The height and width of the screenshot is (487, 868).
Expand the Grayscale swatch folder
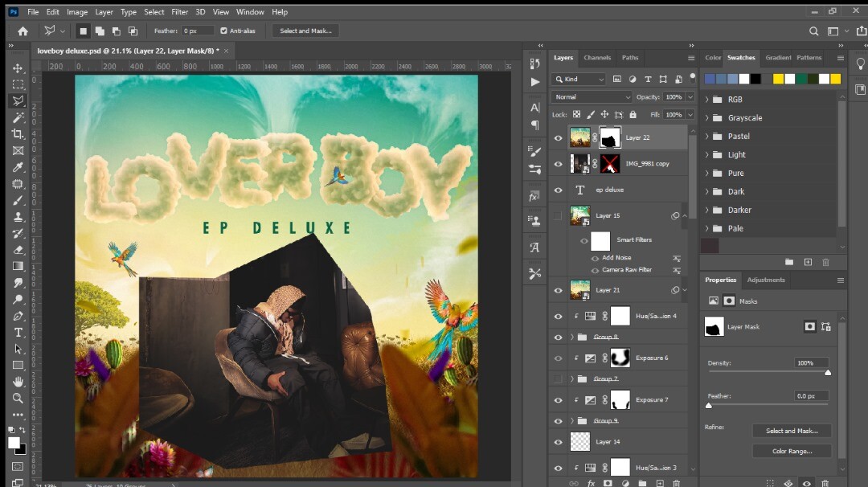[x=707, y=118]
